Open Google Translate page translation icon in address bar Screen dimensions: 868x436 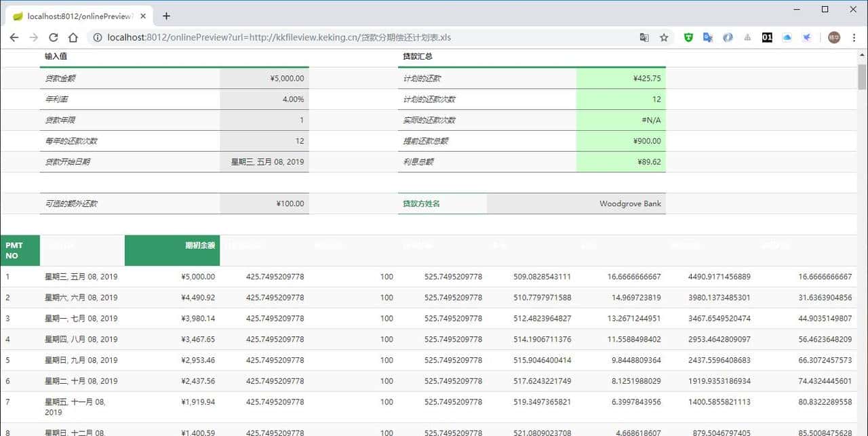click(x=644, y=37)
